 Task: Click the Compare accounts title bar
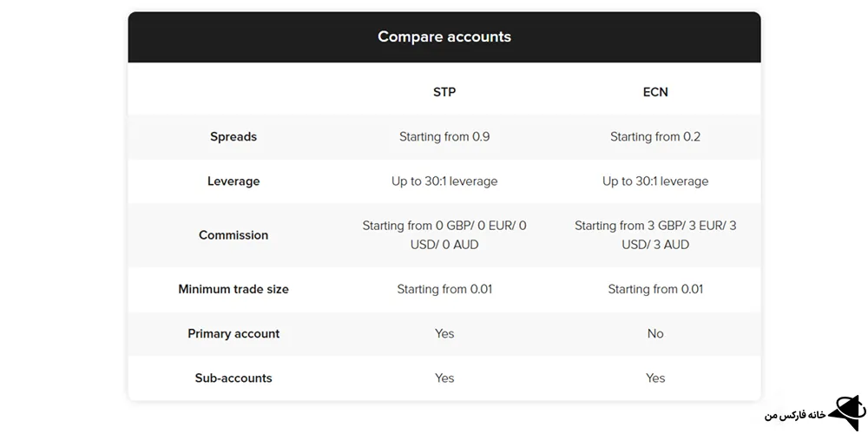[444, 37]
